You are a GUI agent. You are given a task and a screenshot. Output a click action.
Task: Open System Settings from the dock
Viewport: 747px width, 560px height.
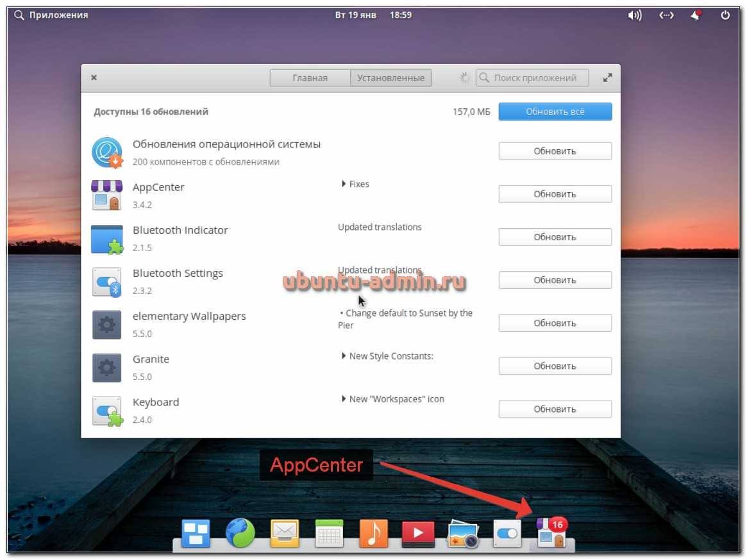[x=507, y=533]
